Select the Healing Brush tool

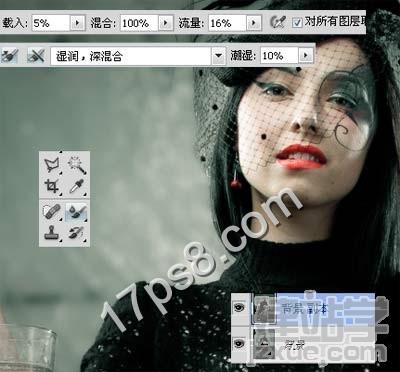point(51,211)
